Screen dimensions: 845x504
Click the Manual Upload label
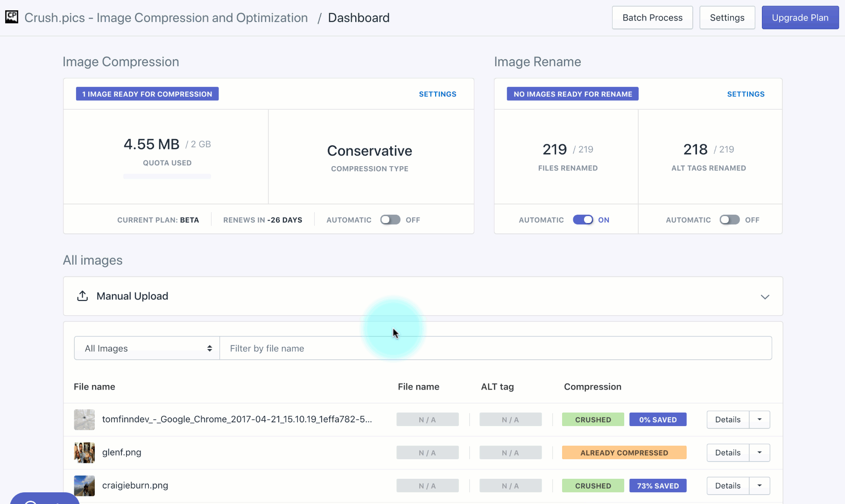[132, 296]
